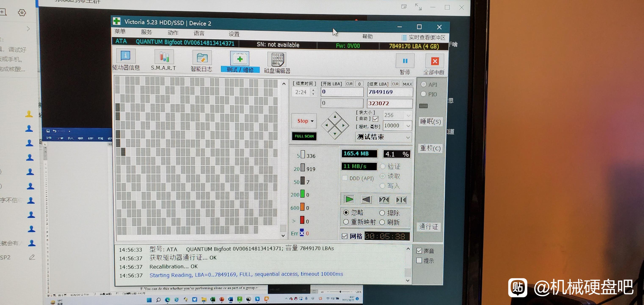Click the settings gear icon in left window
This screenshot has width=644, height=305.
pyautogui.click(x=22, y=12)
